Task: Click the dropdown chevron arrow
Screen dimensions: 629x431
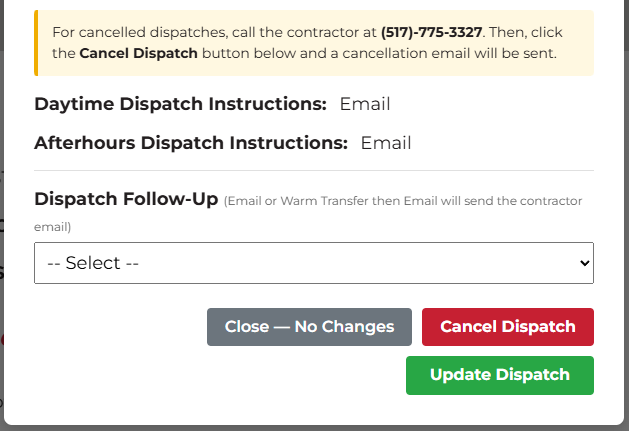Action: coord(585,263)
